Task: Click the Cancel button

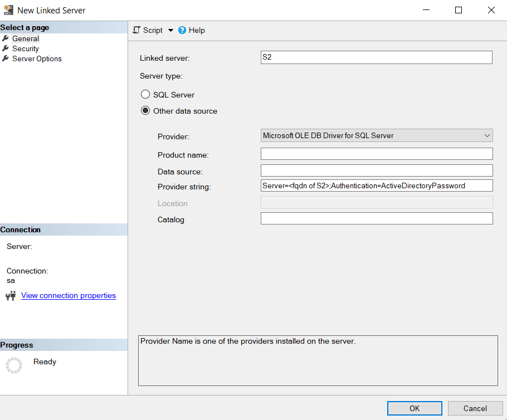Action: click(x=475, y=408)
